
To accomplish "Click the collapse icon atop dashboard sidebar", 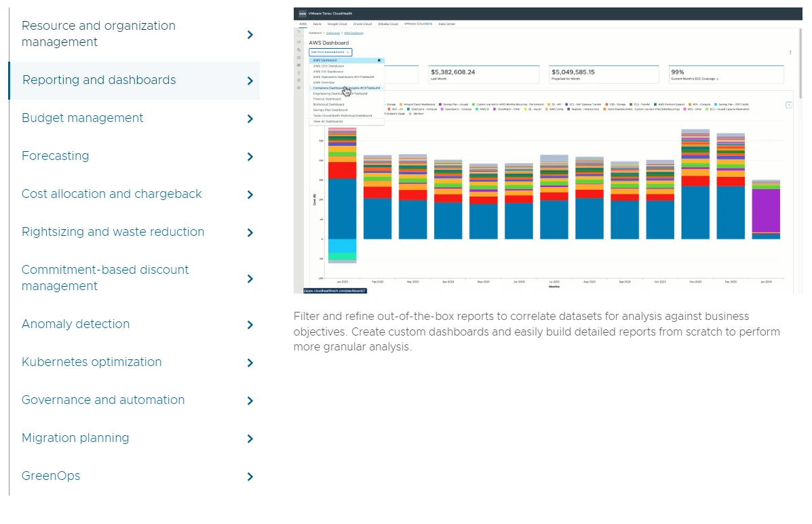I will [x=298, y=32].
